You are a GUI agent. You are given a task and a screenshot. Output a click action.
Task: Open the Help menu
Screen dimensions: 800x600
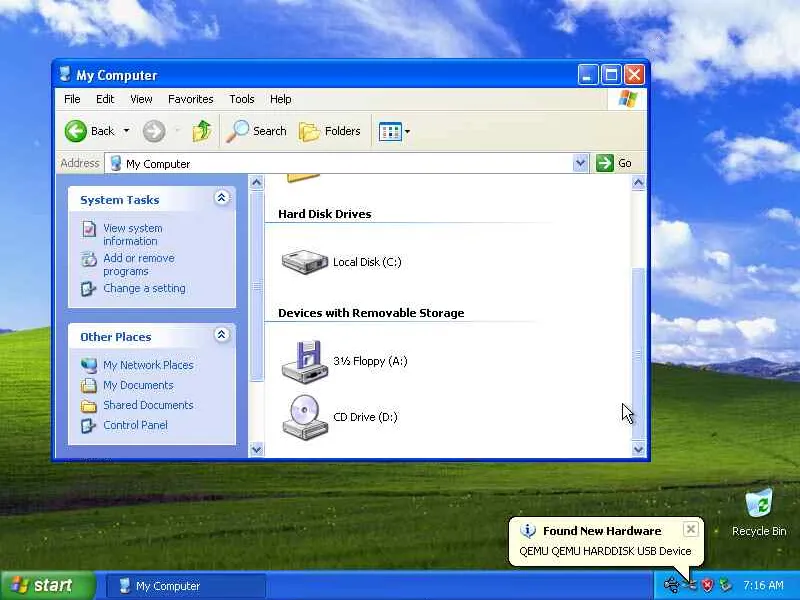tap(281, 99)
